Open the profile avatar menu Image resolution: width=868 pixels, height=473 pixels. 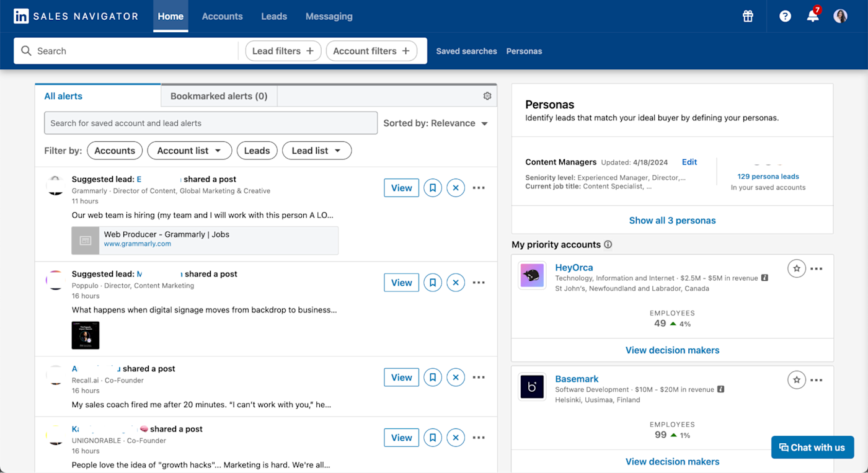click(x=840, y=16)
